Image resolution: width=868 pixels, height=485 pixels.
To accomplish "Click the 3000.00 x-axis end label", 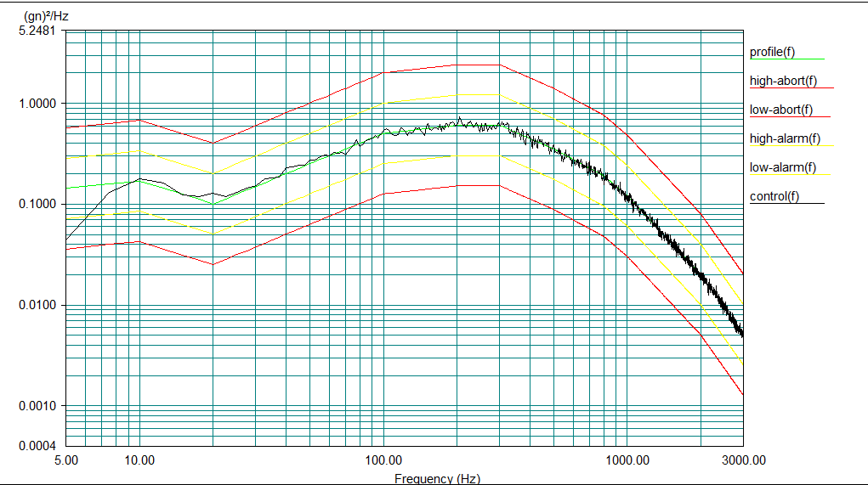I will 743,460.
